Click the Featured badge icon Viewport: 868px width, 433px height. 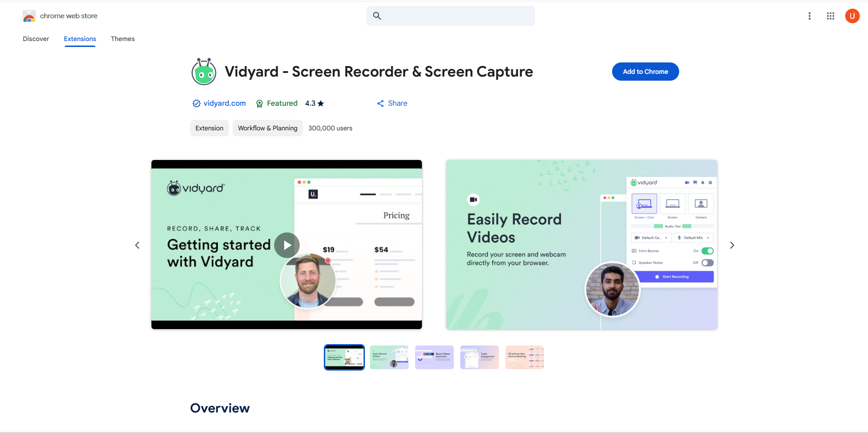[x=260, y=103]
